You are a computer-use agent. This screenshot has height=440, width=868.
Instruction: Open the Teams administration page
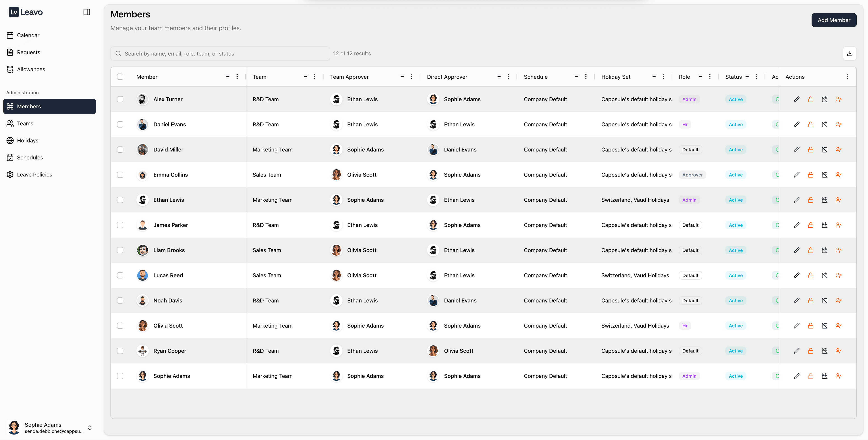[25, 123]
